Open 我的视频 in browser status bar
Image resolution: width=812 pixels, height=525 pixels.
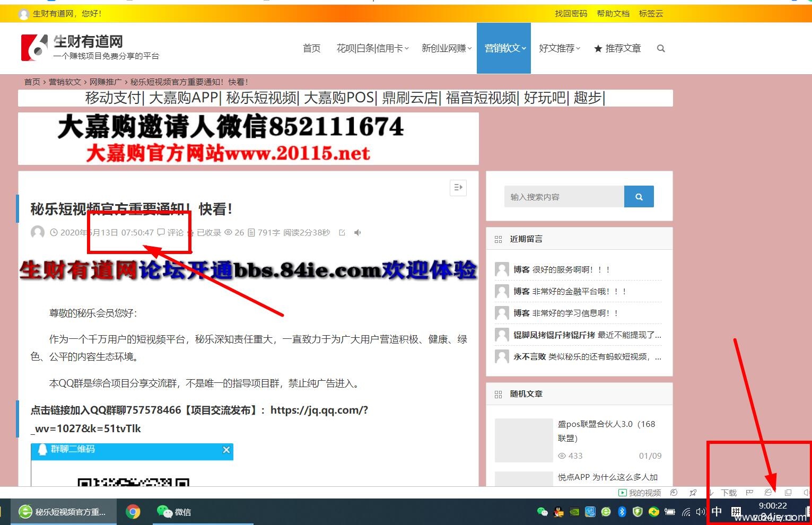point(640,493)
